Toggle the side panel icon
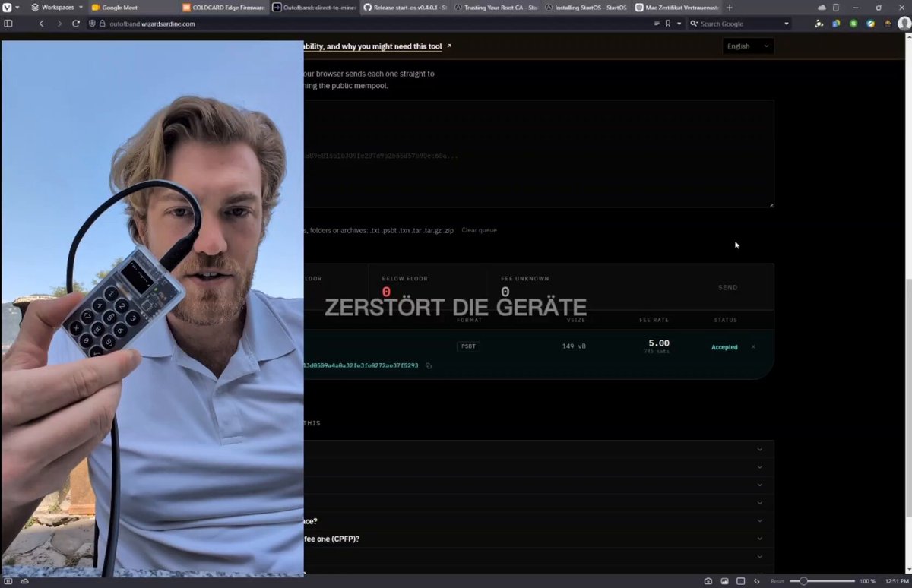The width and height of the screenshot is (912, 588). click(8, 24)
